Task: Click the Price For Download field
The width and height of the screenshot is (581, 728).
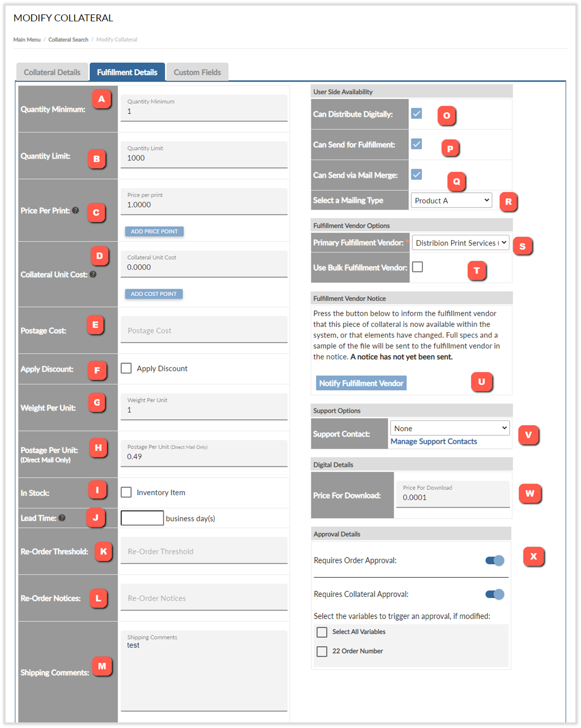Action: pyautogui.click(x=453, y=494)
